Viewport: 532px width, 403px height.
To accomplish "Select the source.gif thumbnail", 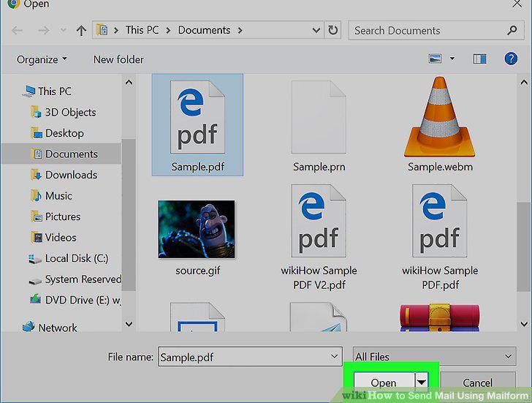I will [x=197, y=229].
